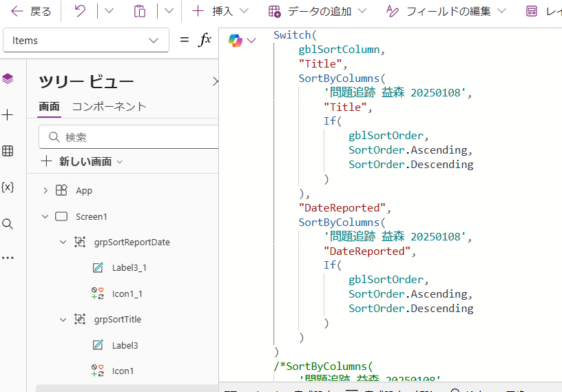
Task: Collapse the grpSortReportDate group
Action: (x=63, y=242)
